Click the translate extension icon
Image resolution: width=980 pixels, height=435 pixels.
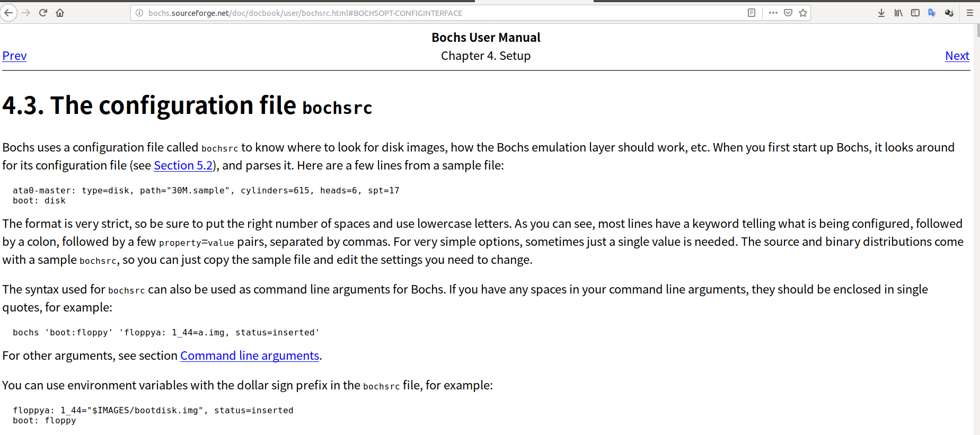click(x=932, y=13)
